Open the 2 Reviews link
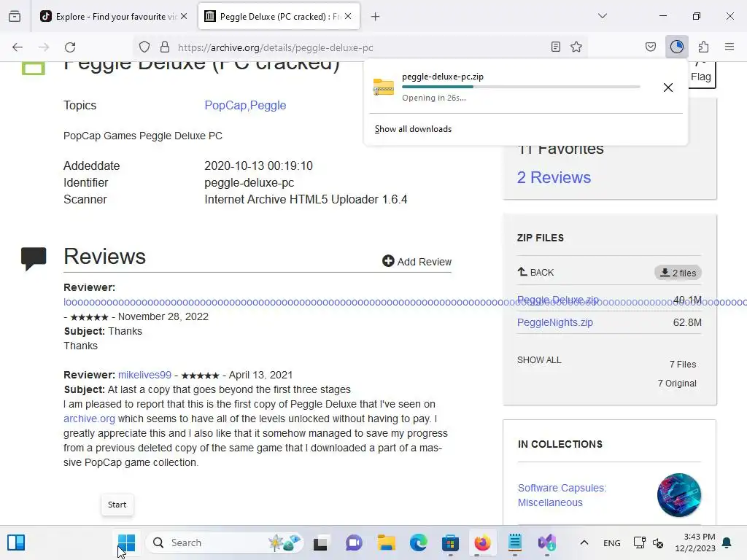This screenshot has height=560, width=747. 554,177
